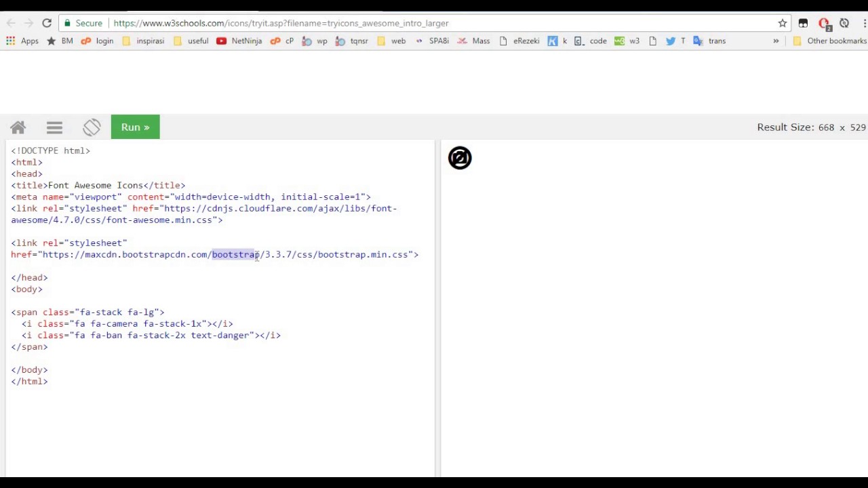
Task: Click the <!DOCTYPE html> line in editor
Action: pyautogui.click(x=50, y=150)
